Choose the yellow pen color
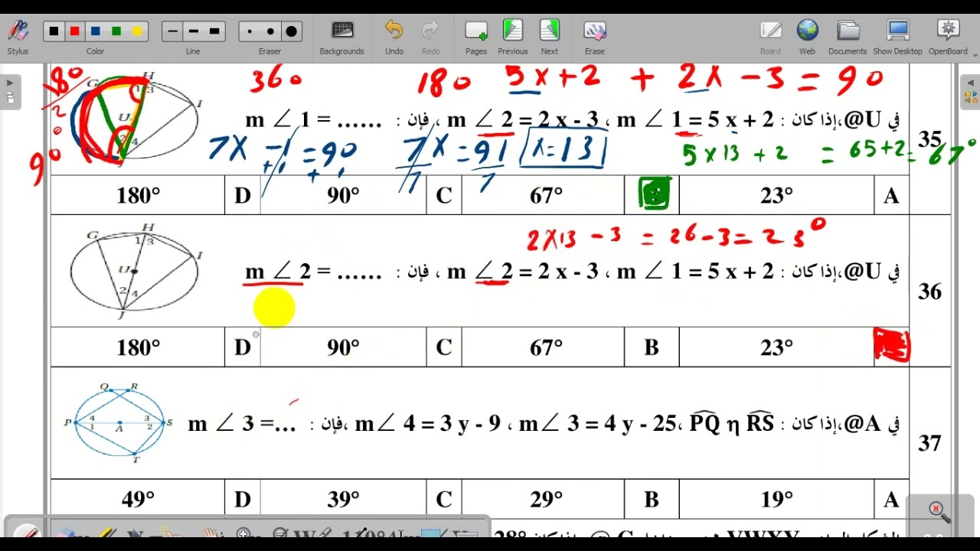This screenshot has width=980, height=551. coord(137,31)
